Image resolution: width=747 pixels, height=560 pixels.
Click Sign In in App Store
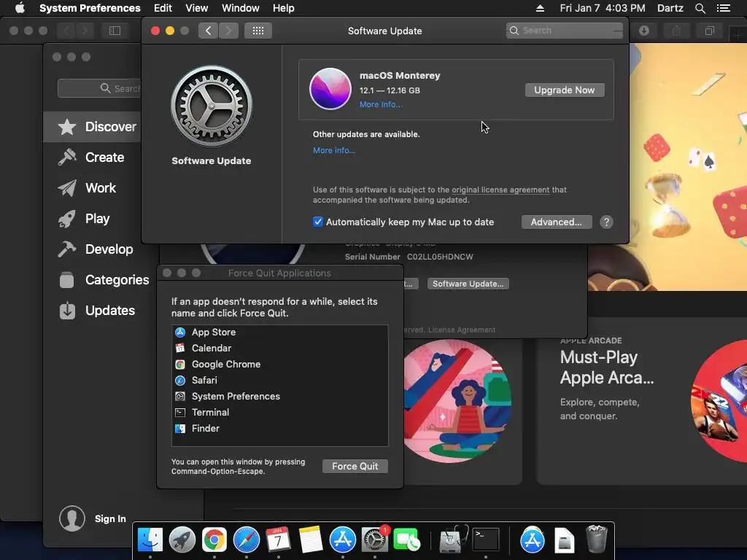click(x=110, y=518)
